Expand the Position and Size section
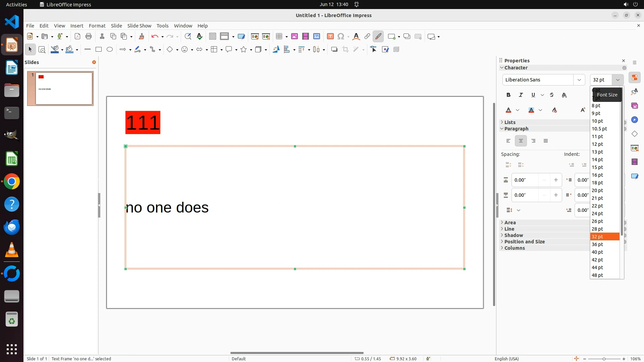Viewport: 644px width, 362px height. click(524, 242)
